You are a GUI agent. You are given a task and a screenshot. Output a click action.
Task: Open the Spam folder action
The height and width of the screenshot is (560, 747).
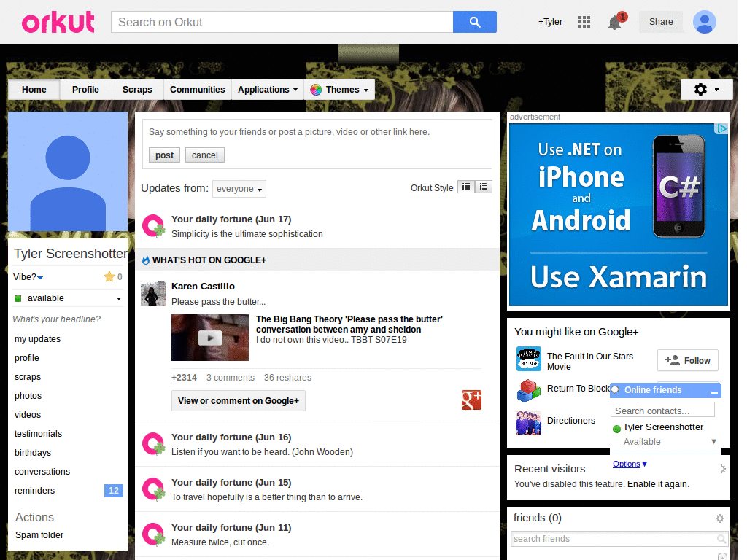(39, 535)
